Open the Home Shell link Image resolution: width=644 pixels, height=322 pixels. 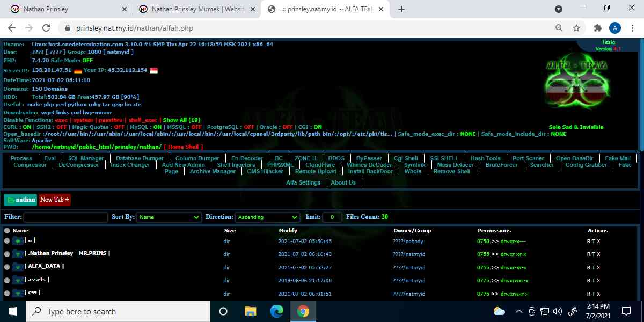coord(176,147)
